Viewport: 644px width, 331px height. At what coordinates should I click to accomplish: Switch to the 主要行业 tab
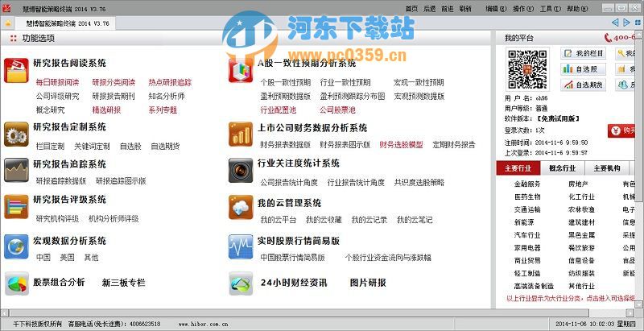[518, 168]
